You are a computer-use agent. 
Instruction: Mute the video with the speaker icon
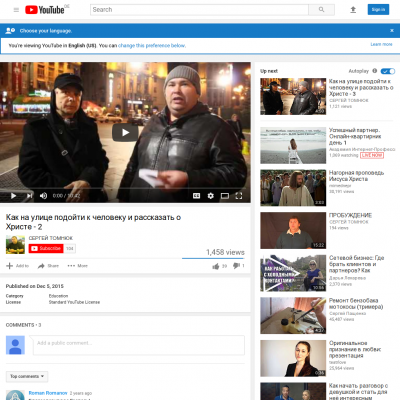coord(43,196)
